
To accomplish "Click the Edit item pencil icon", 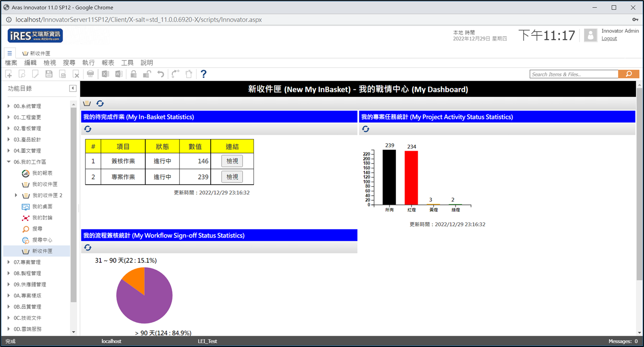I will tap(35, 74).
